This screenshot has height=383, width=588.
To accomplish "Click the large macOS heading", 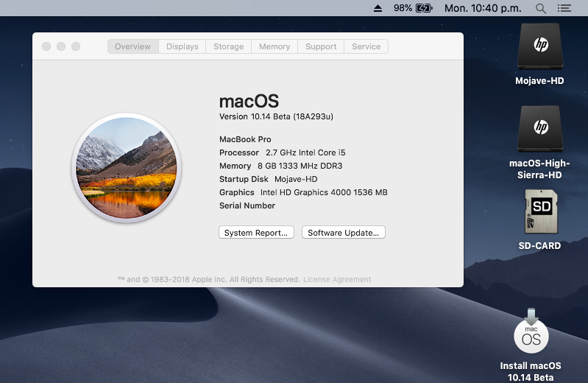I will (x=249, y=102).
